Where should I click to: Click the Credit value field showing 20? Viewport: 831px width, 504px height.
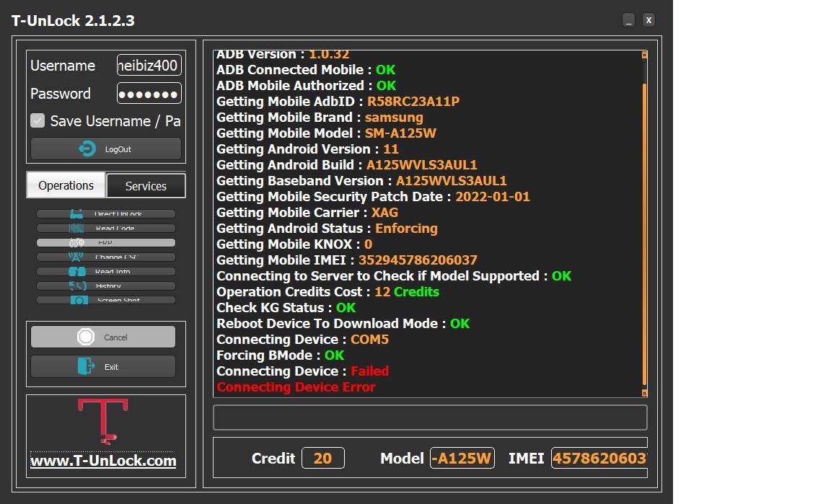(x=322, y=459)
